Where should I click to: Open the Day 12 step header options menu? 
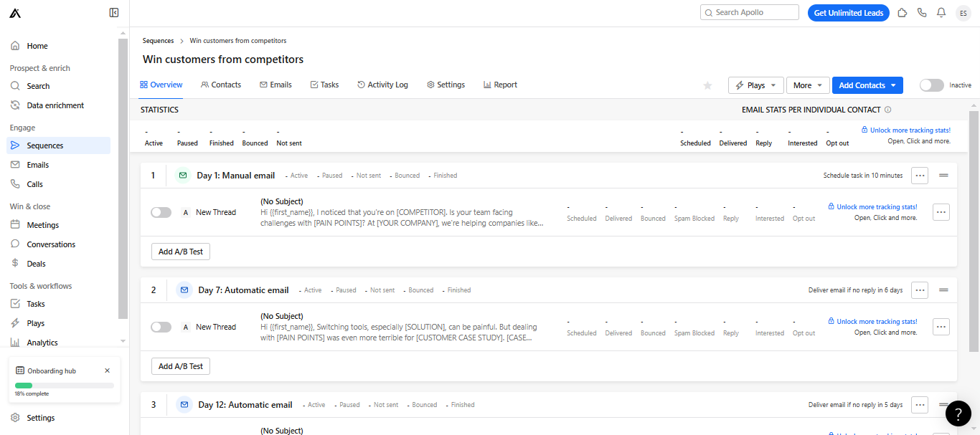coord(920,404)
